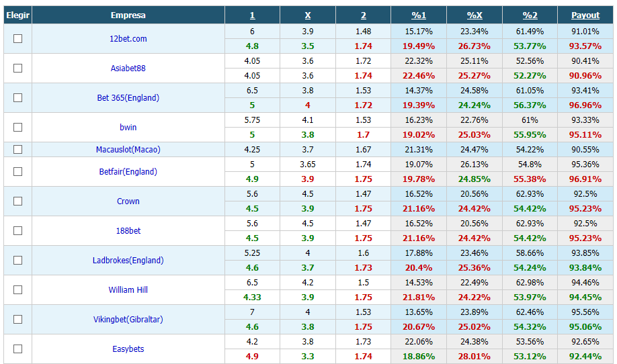This screenshot has height=364, width=617.
Task: Sort by the 1 column header
Action: 252,15
